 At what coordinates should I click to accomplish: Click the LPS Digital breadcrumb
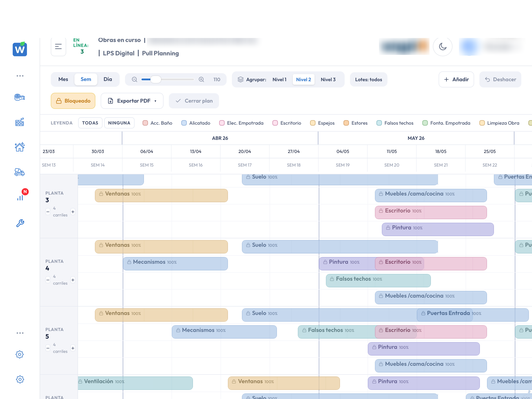[119, 53]
